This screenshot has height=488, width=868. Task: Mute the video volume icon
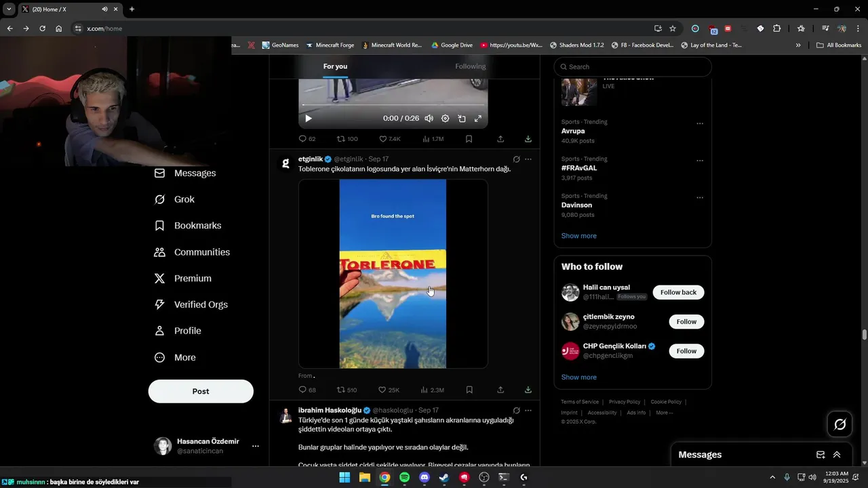pos(429,119)
